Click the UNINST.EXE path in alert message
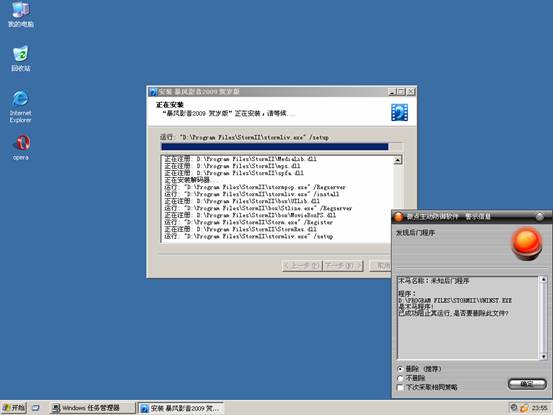The image size is (553, 415). click(455, 301)
